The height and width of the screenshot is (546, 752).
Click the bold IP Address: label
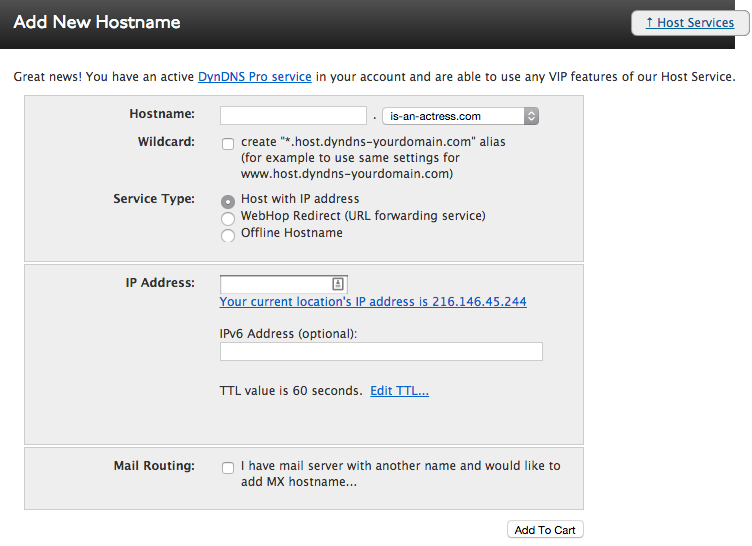(x=160, y=283)
